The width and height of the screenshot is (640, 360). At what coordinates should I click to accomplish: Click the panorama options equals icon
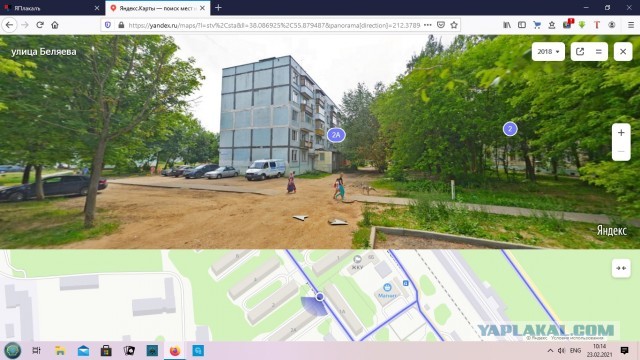pos(599,51)
